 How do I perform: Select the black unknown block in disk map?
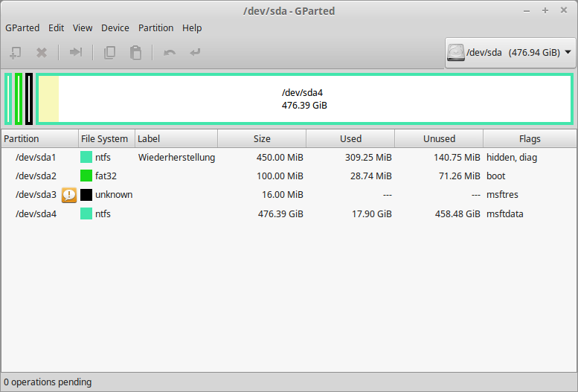click(x=29, y=99)
